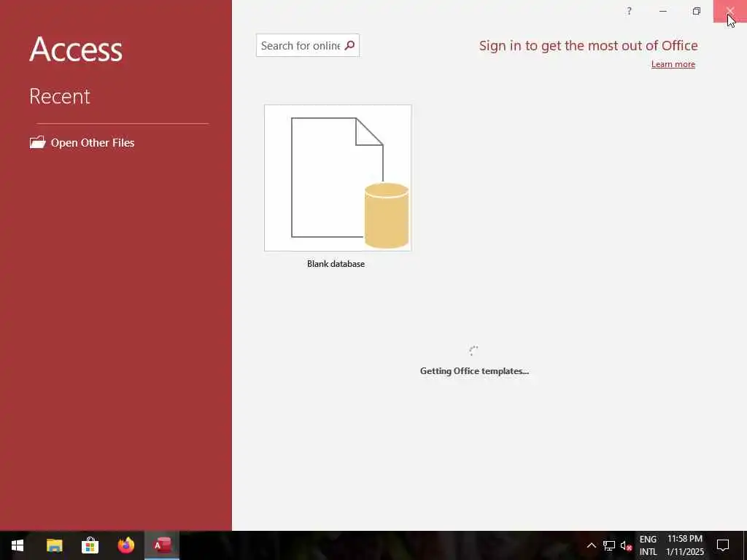Launch File Explorer from the taskbar
The width and height of the screenshot is (747, 560).
[x=54, y=545]
